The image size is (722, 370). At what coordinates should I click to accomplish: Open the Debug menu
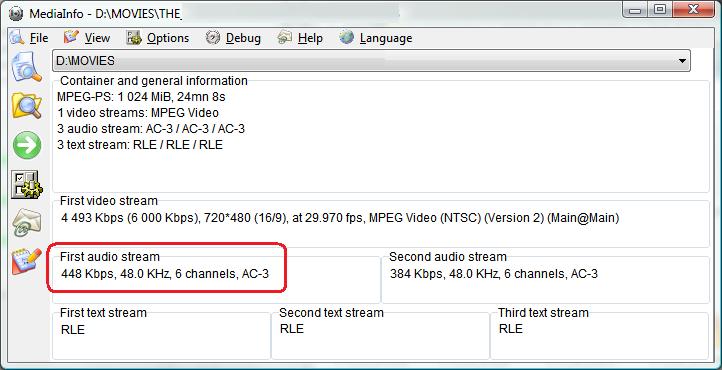243,38
